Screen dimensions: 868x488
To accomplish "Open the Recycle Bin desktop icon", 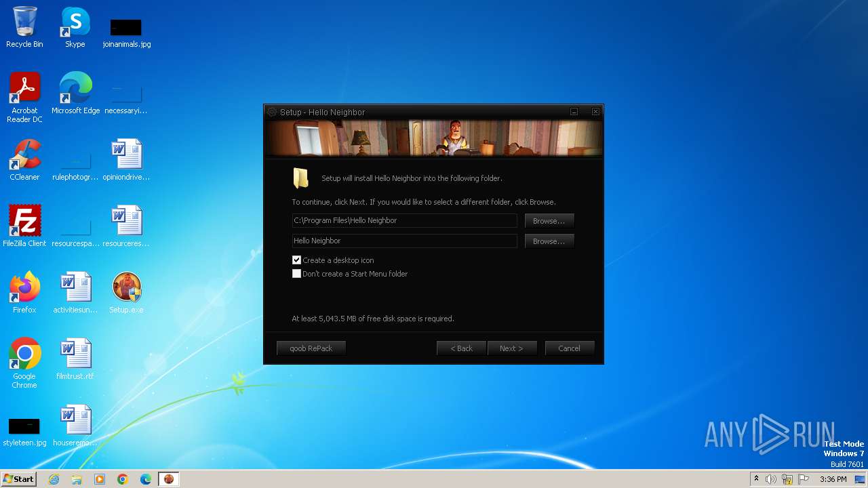I will [24, 28].
